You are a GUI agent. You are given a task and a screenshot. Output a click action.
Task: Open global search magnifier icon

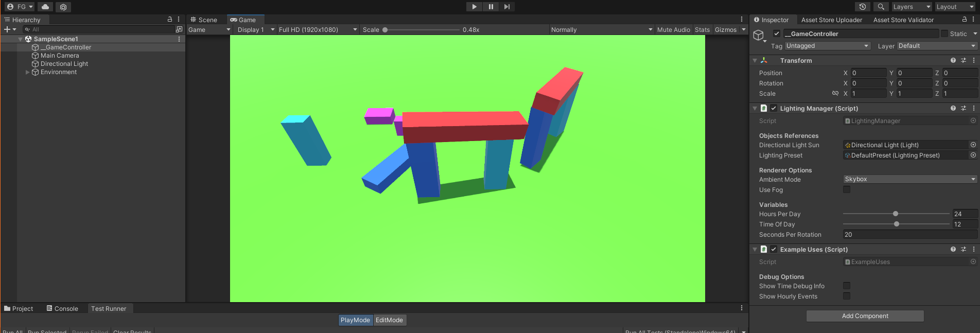click(881, 7)
